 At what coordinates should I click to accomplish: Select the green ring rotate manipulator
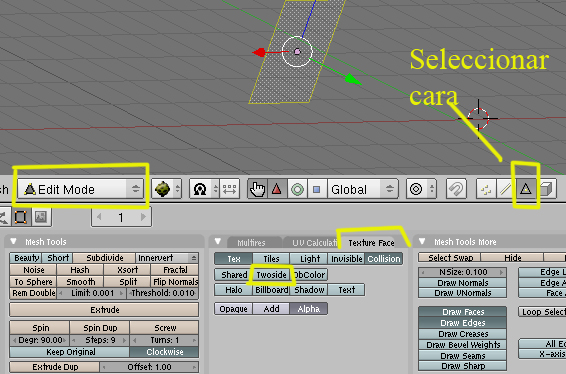pyautogui.click(x=297, y=189)
